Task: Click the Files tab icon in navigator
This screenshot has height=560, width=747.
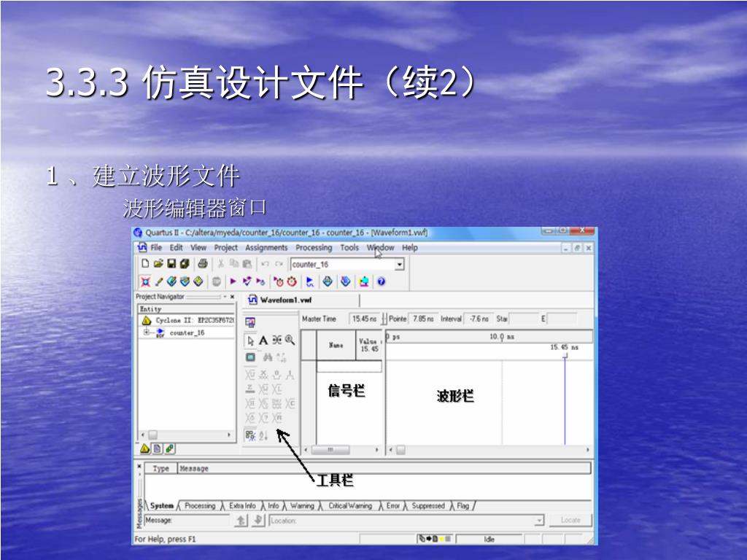Action: [158, 448]
